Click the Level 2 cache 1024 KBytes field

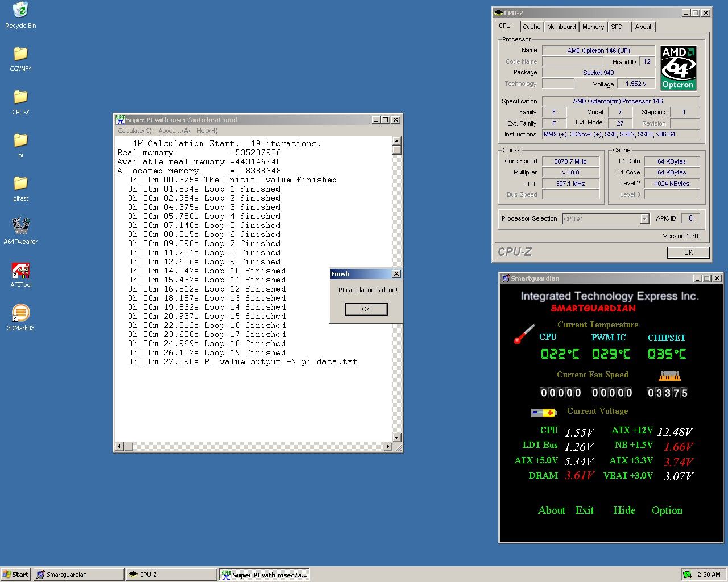672,184
